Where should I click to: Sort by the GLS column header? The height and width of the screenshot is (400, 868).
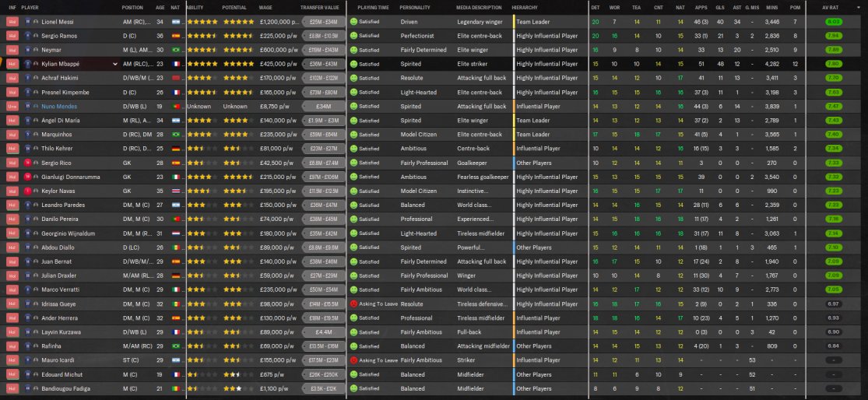(719, 8)
